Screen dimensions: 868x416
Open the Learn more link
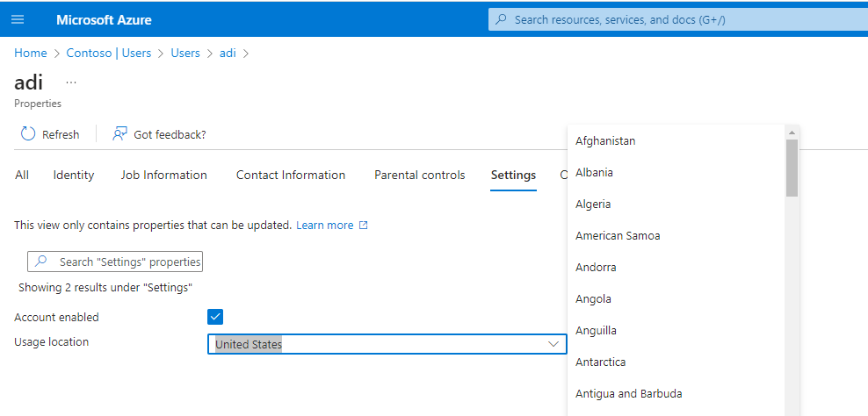(324, 226)
